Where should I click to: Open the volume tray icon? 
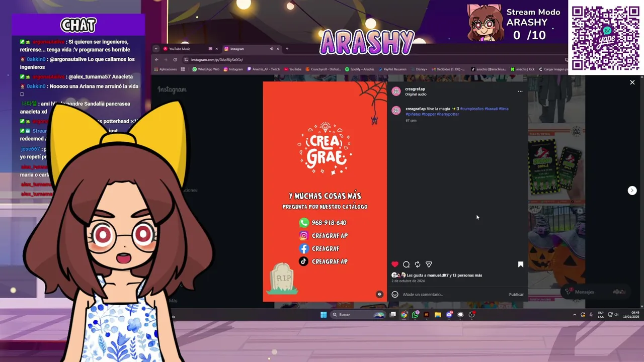(616, 315)
